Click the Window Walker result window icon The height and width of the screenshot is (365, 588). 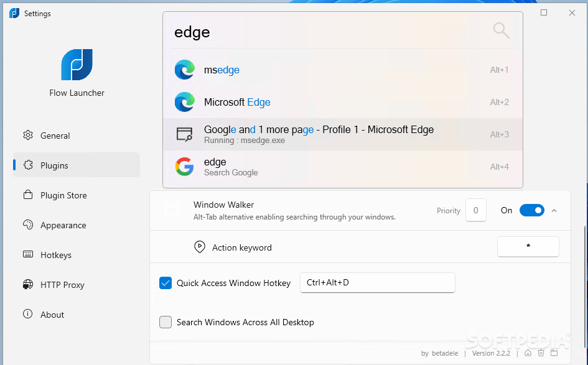click(185, 134)
